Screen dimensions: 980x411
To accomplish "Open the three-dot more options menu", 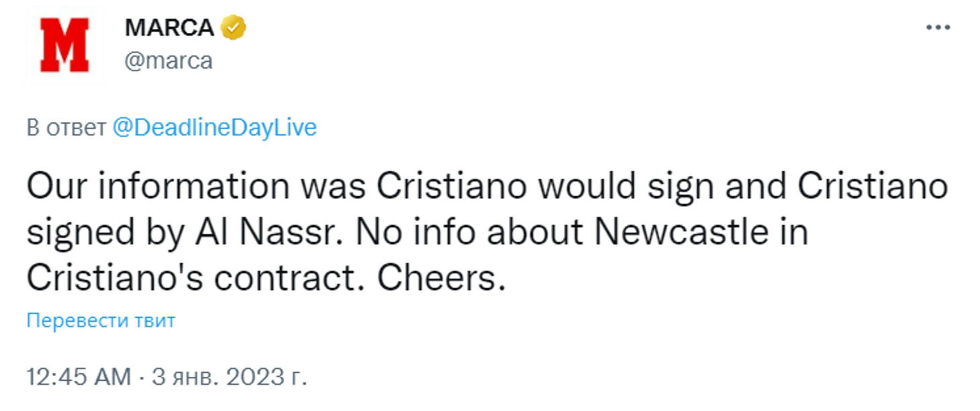I will [x=938, y=28].
